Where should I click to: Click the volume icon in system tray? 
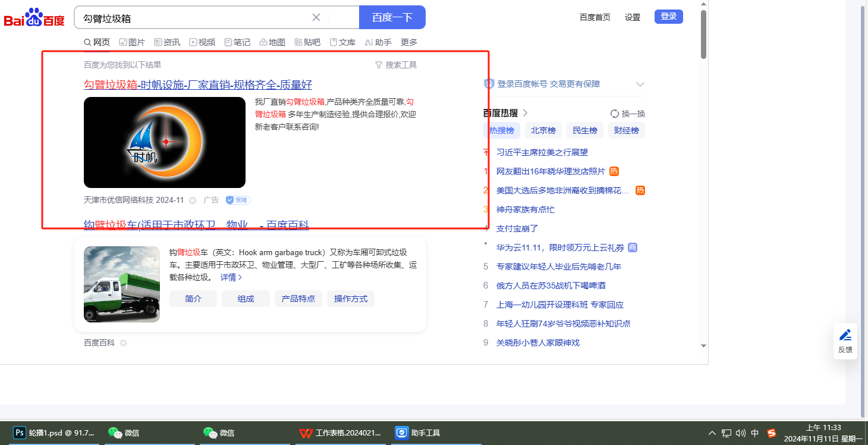[x=740, y=433]
